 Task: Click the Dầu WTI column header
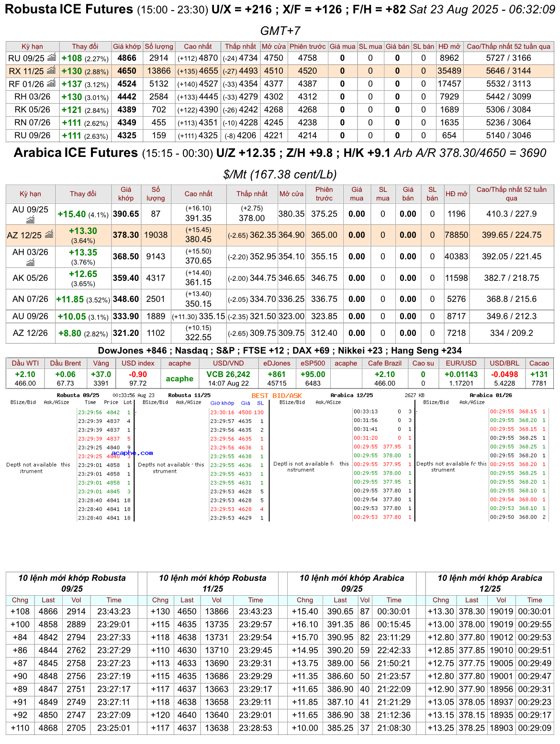tap(25, 363)
